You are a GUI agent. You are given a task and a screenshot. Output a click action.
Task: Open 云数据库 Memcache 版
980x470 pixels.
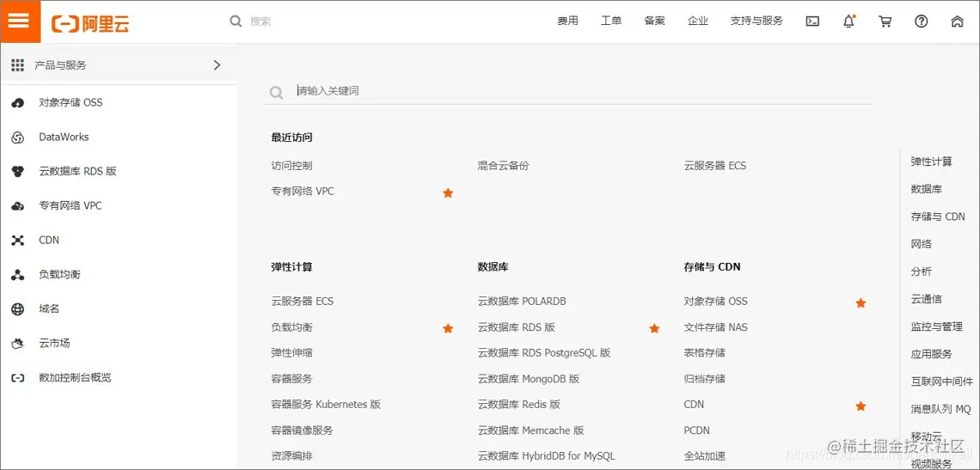[x=530, y=430]
